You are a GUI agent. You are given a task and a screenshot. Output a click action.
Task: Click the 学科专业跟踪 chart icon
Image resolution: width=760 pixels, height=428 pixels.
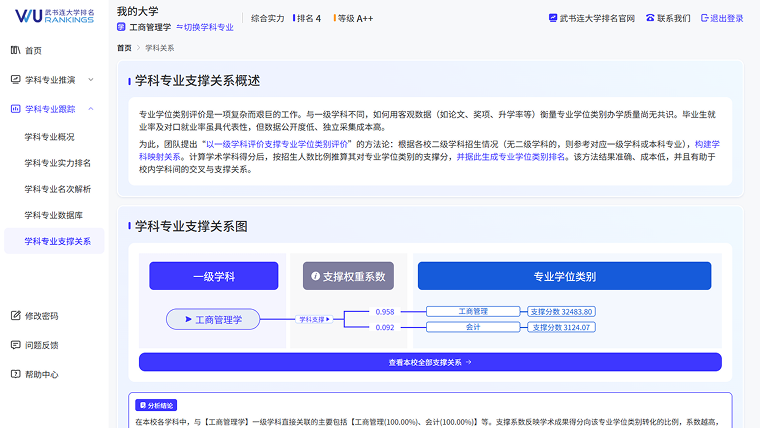pos(16,109)
